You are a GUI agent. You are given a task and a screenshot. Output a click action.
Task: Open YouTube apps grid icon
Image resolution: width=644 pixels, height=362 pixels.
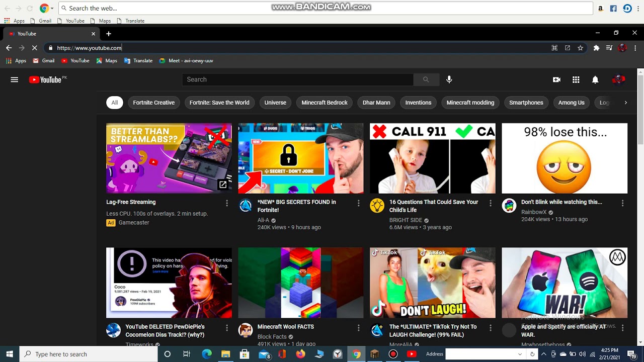tap(576, 79)
